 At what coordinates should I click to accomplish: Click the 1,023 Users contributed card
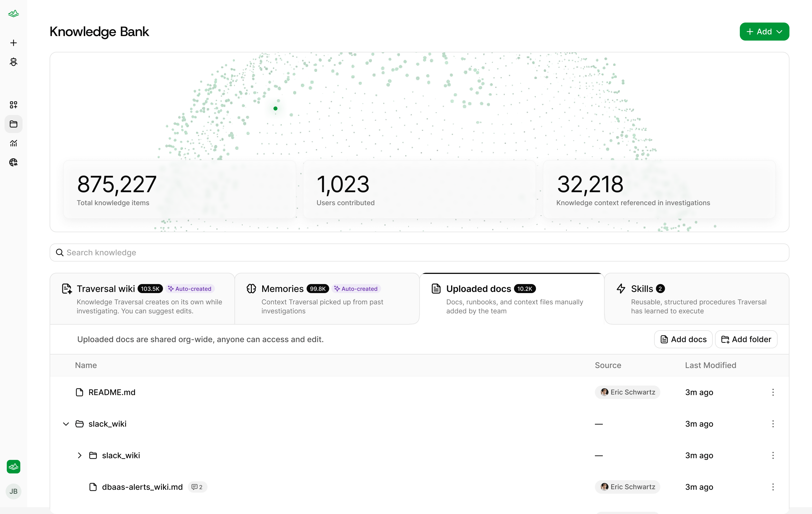tap(419, 189)
